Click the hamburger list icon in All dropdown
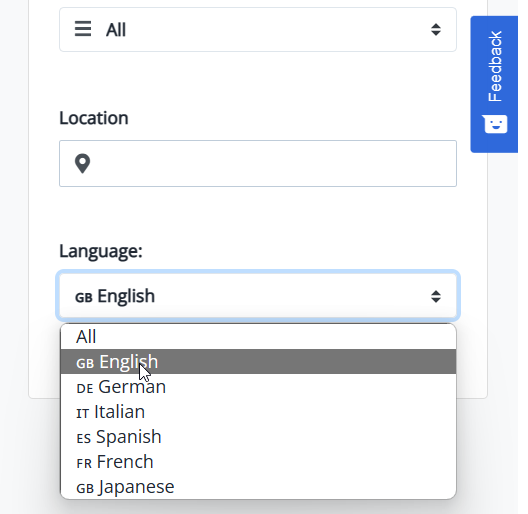Image resolution: width=528 pixels, height=514 pixels. pyautogui.click(x=83, y=29)
